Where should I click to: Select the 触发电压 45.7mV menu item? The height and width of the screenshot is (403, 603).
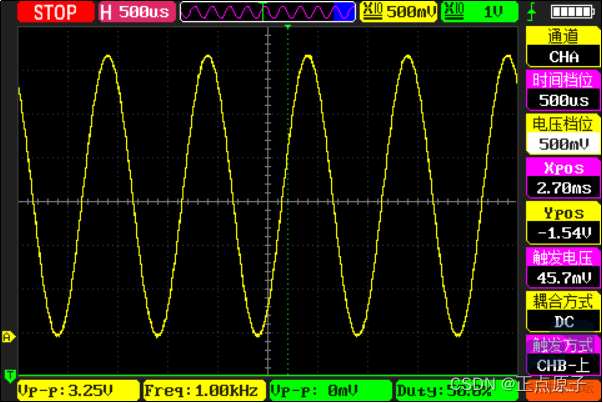(563, 268)
